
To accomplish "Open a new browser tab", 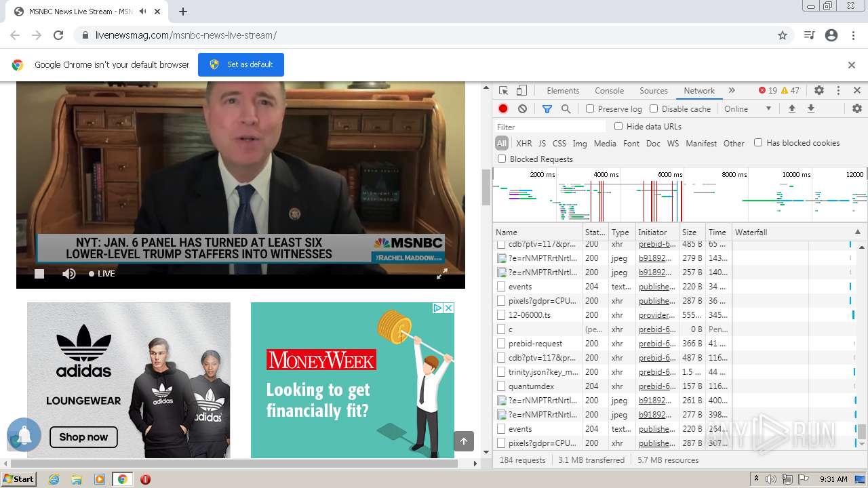I will [183, 12].
